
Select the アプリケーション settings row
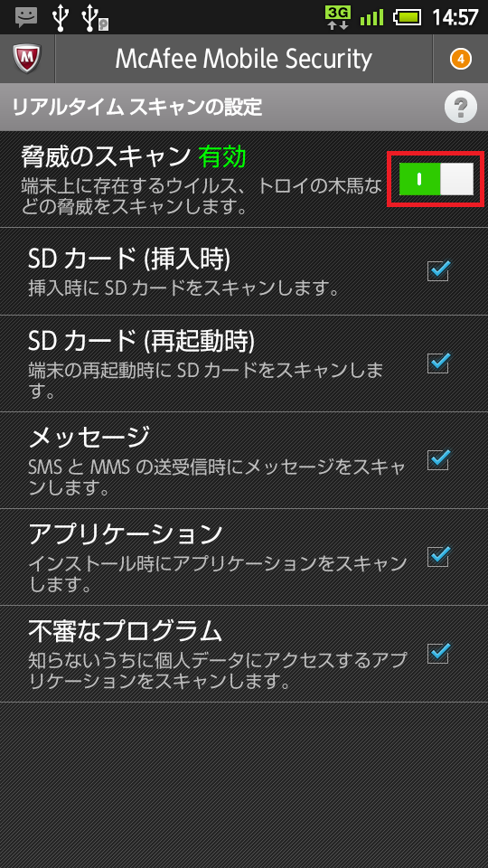244,557
